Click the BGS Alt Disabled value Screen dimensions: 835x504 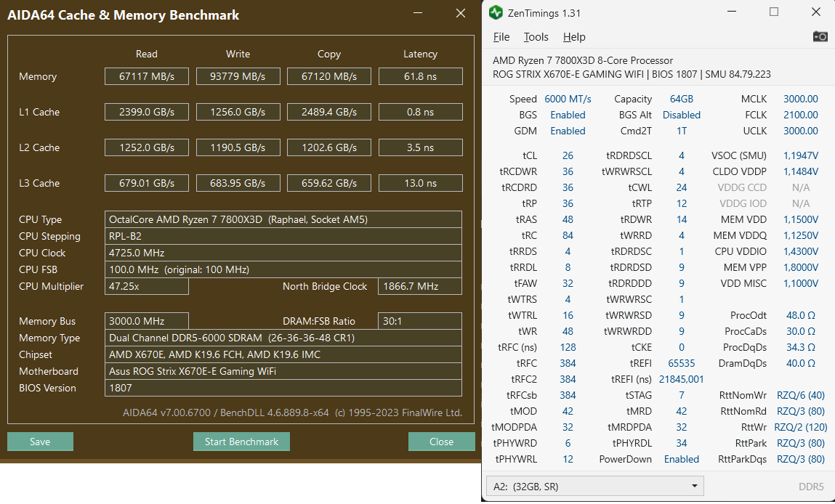coord(681,115)
